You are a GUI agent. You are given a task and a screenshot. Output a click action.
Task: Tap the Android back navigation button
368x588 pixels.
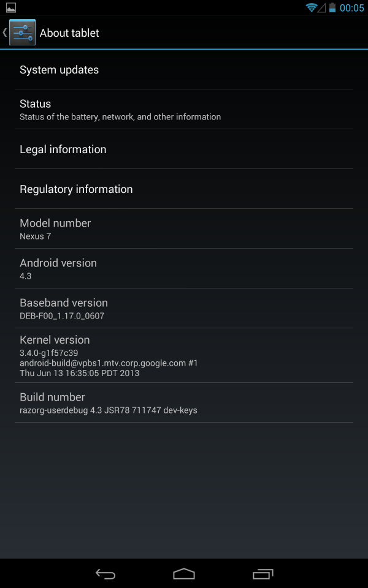click(x=105, y=574)
